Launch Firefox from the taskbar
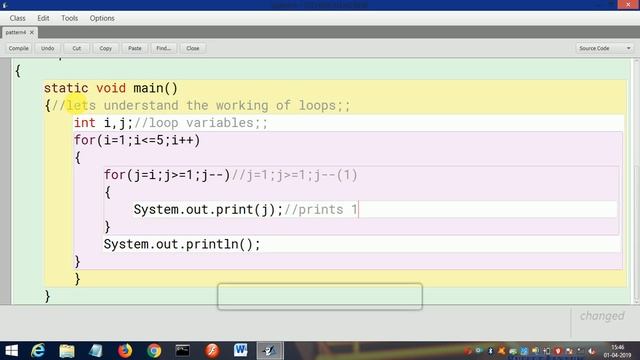This screenshot has width=640, height=360. click(x=125, y=351)
